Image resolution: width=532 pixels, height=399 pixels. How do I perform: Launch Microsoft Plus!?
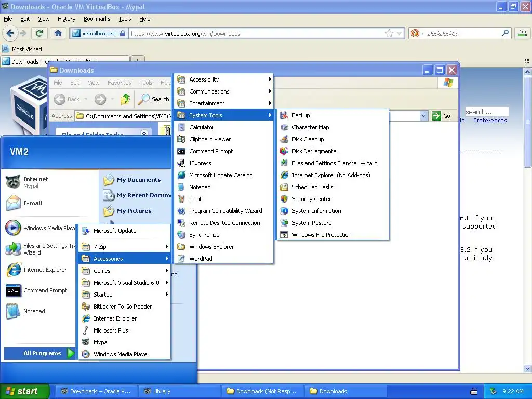125,330
